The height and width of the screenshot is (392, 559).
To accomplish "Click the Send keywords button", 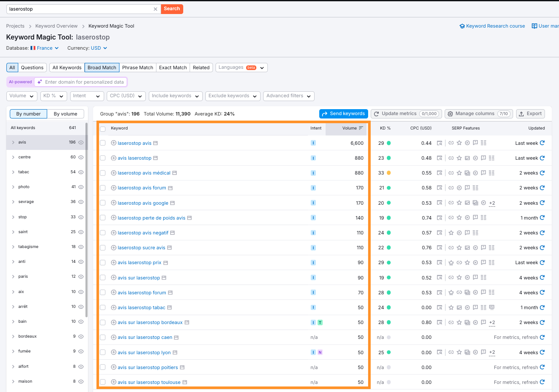I will point(343,114).
